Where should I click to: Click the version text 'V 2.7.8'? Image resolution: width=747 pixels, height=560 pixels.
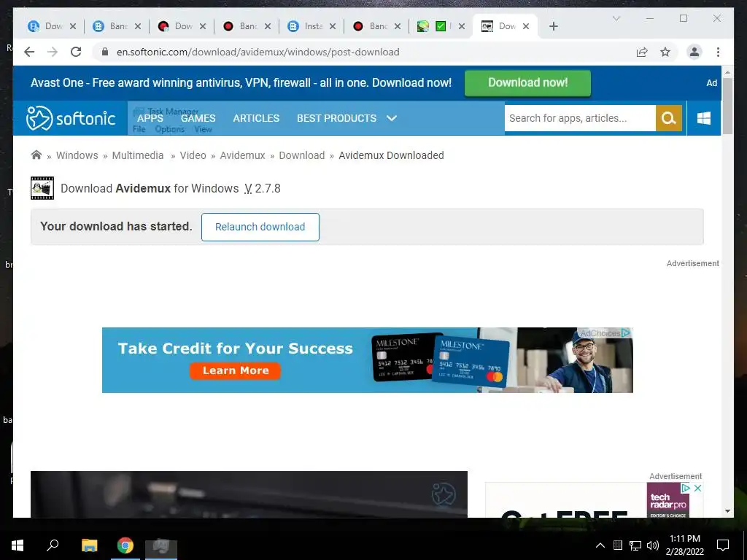263,189
